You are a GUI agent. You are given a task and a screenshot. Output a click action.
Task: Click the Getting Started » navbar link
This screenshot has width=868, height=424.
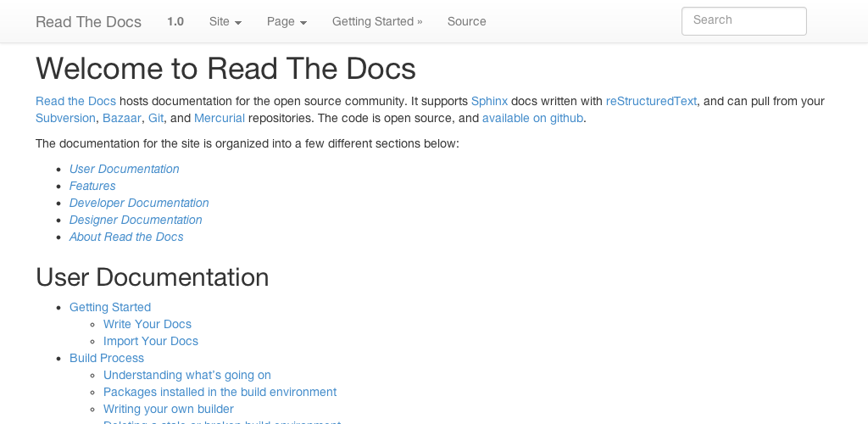click(x=377, y=21)
